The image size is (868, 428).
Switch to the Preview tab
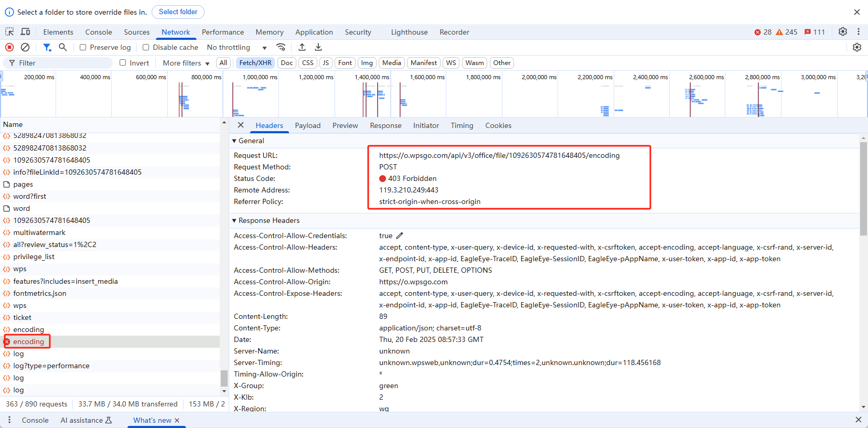(345, 125)
